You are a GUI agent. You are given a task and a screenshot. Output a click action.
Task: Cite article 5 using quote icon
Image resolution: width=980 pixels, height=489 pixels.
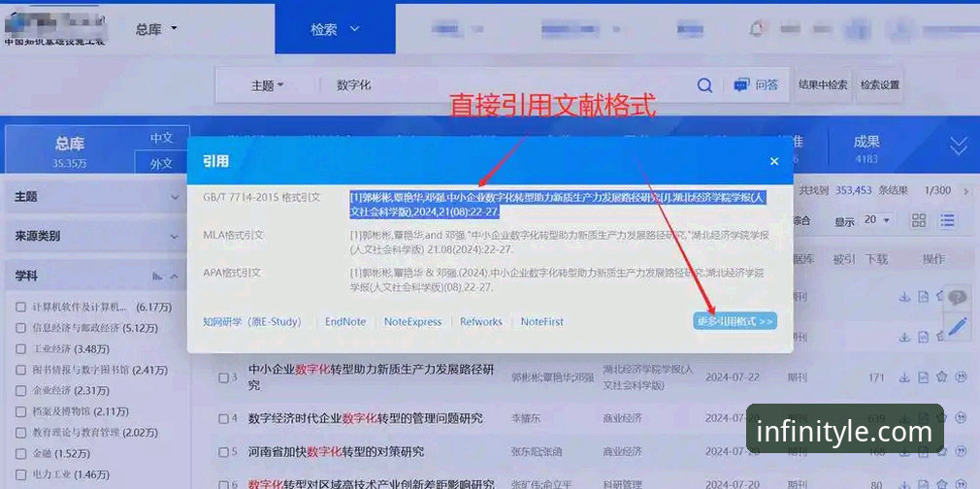click(962, 451)
